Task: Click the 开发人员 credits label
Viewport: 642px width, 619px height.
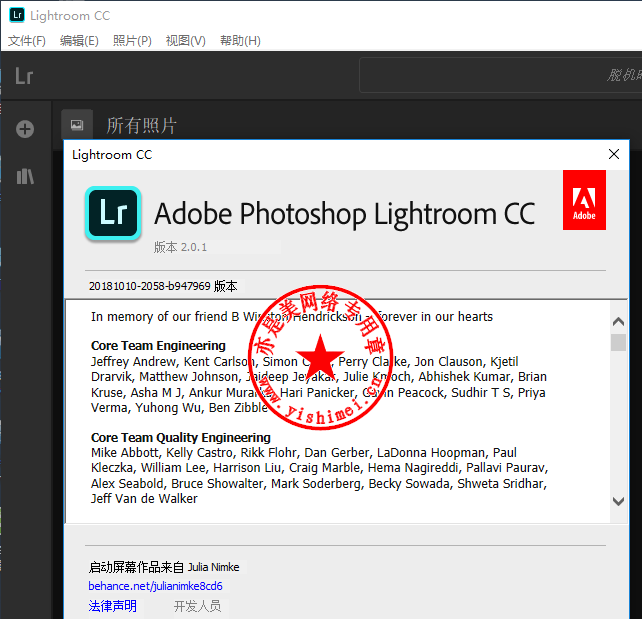Action: point(197,606)
